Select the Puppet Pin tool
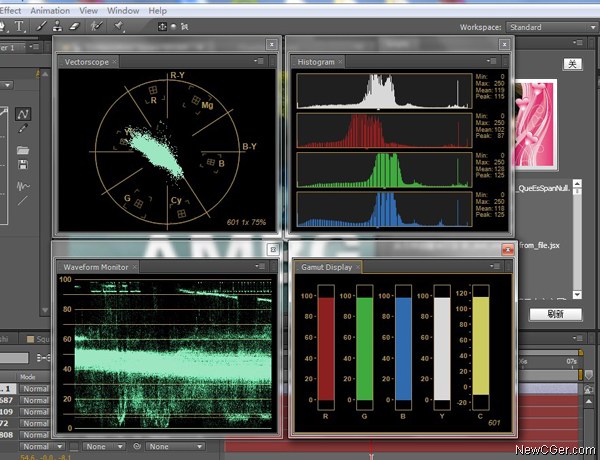Image resolution: width=600 pixels, height=460 pixels. click(119, 26)
